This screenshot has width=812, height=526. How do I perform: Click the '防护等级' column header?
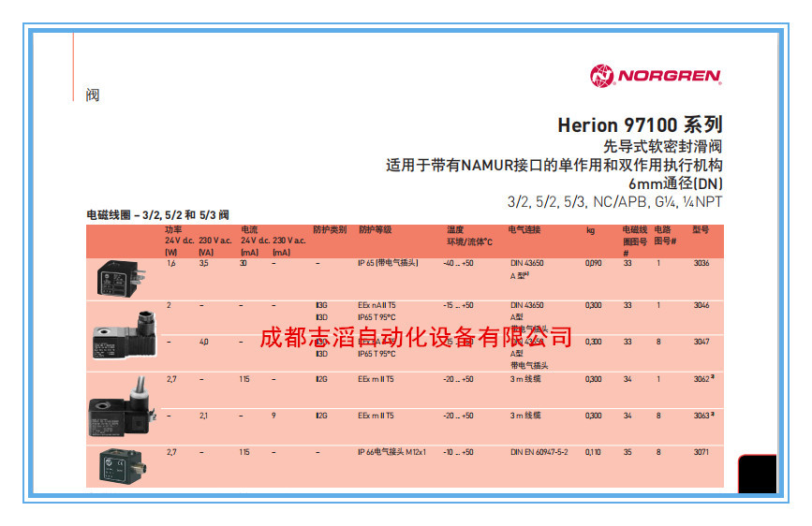point(375,229)
